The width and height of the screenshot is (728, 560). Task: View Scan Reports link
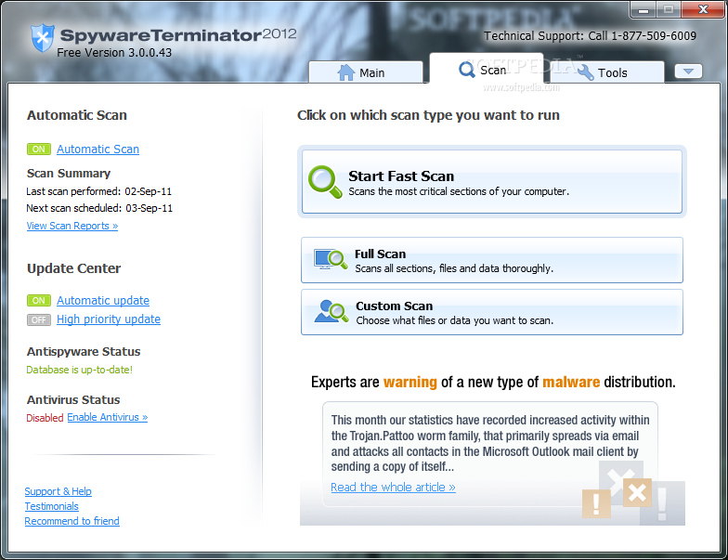coord(72,226)
